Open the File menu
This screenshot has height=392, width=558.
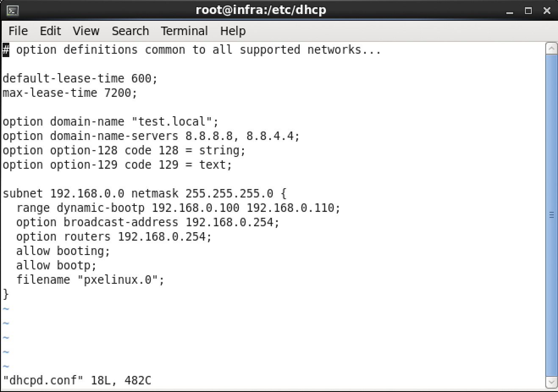[x=18, y=31]
